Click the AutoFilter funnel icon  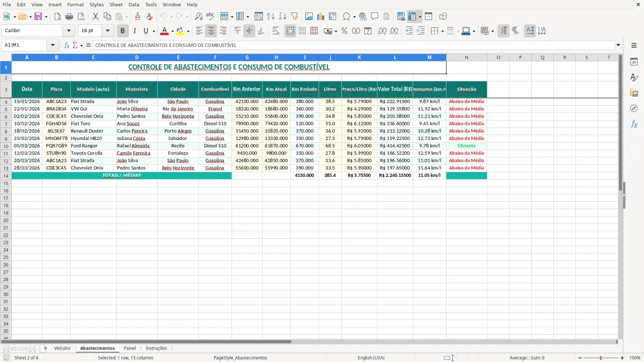coord(294,17)
